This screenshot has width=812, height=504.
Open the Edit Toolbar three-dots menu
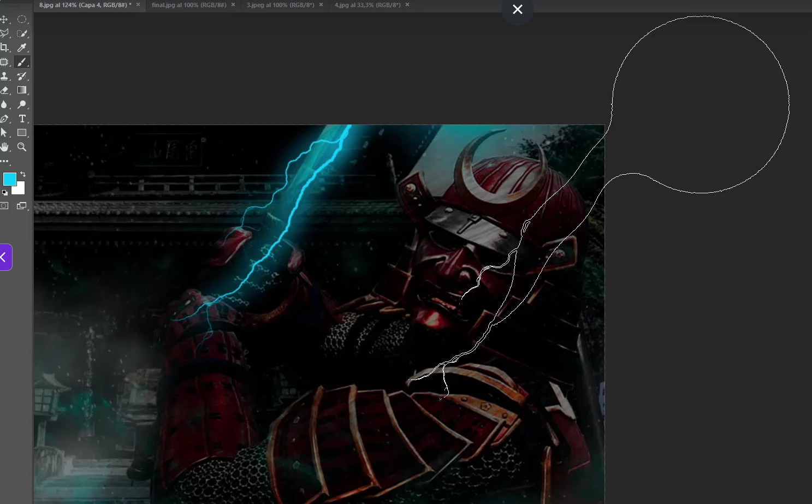5,161
